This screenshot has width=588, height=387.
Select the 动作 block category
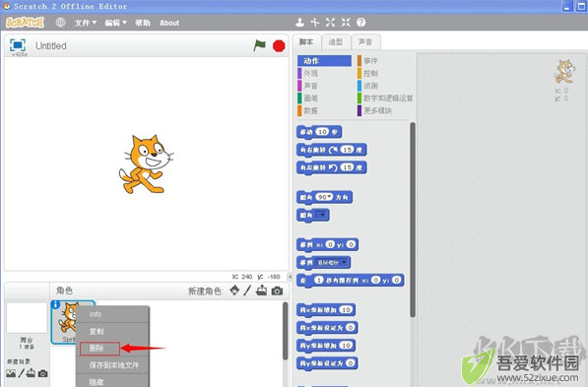[324, 61]
